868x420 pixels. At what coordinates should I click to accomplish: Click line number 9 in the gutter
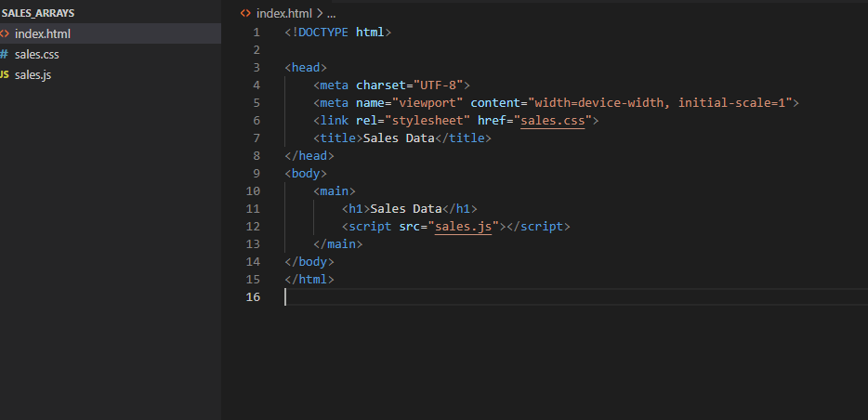click(x=256, y=173)
